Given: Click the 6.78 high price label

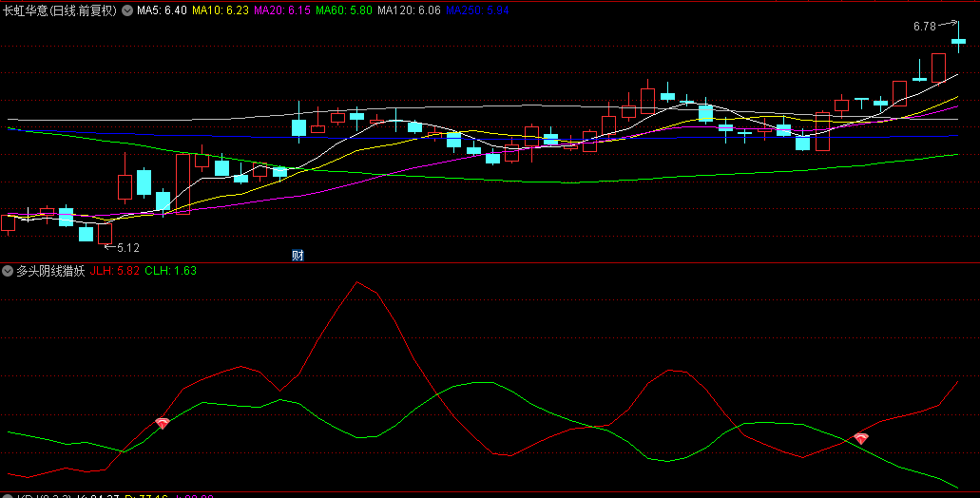Looking at the screenshot, I should point(924,27).
